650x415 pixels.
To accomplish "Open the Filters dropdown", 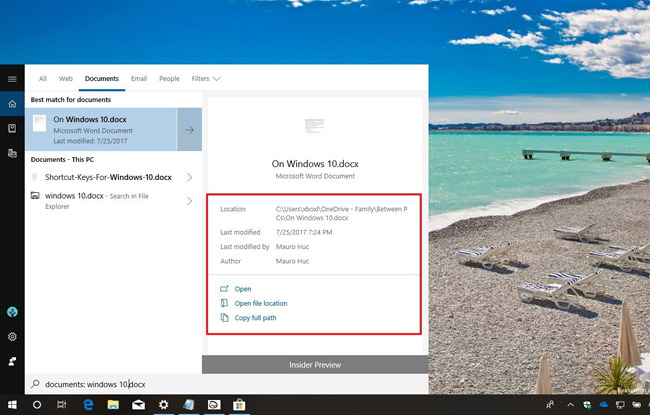I will click(205, 78).
